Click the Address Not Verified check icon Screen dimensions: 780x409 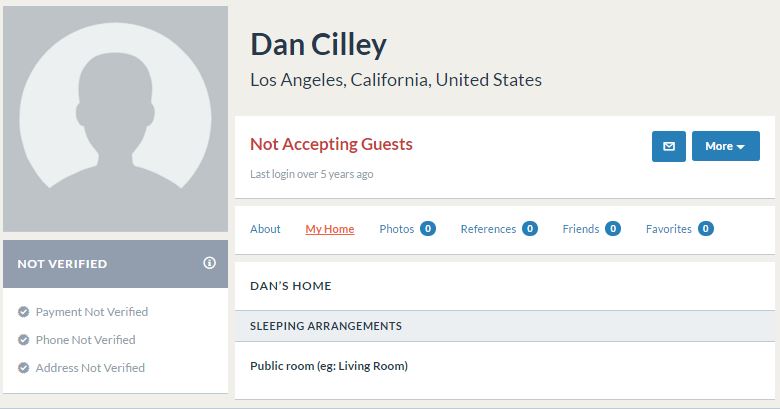coord(23,368)
